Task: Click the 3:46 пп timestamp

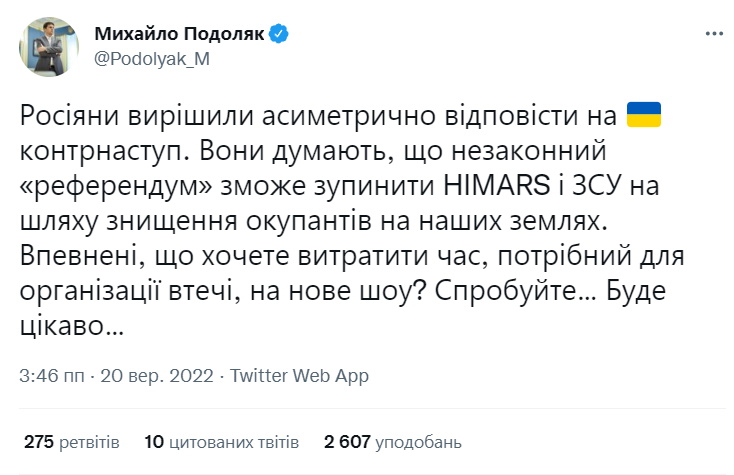Action: (52, 376)
